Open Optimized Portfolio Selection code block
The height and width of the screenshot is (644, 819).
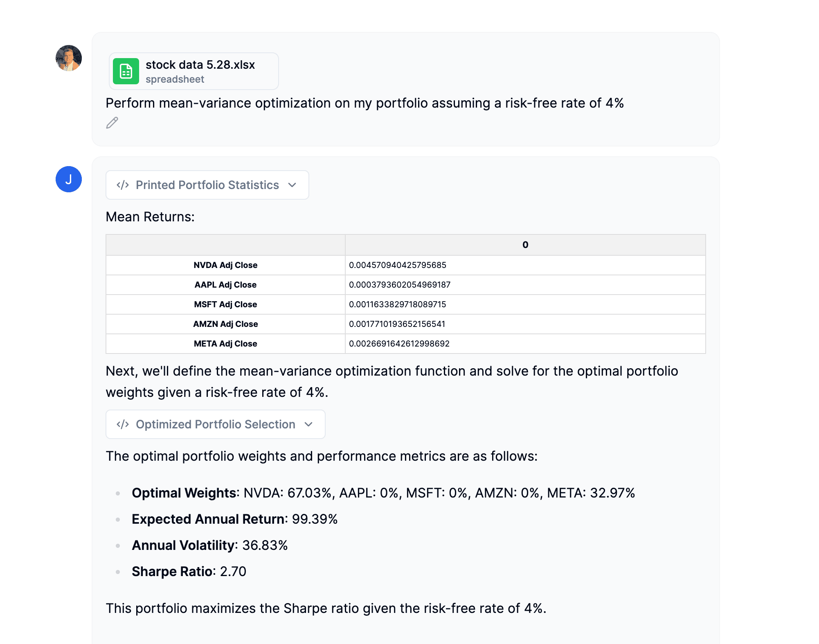[x=215, y=424]
